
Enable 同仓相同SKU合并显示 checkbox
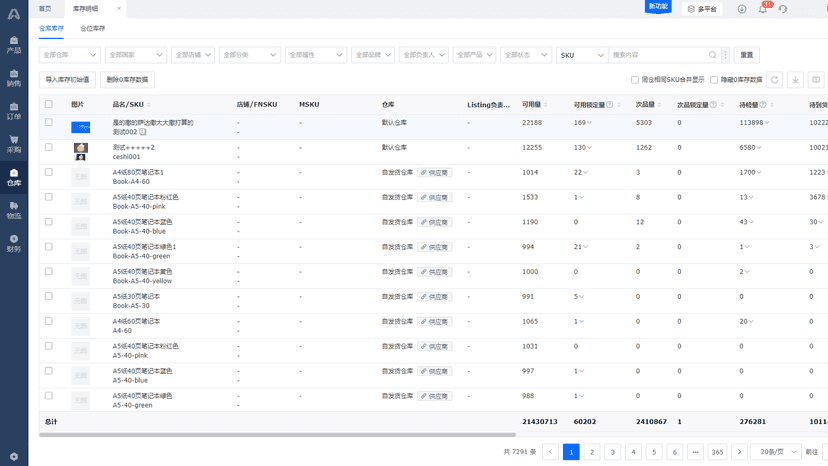coord(635,80)
